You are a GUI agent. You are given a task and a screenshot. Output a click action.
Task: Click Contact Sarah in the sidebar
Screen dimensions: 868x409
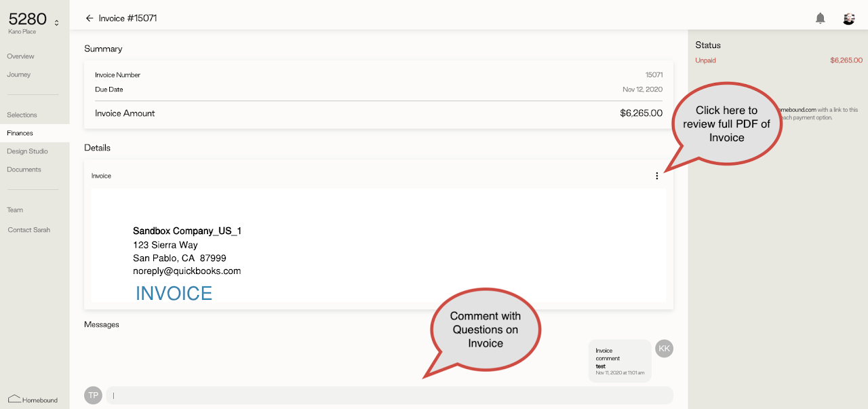point(29,230)
